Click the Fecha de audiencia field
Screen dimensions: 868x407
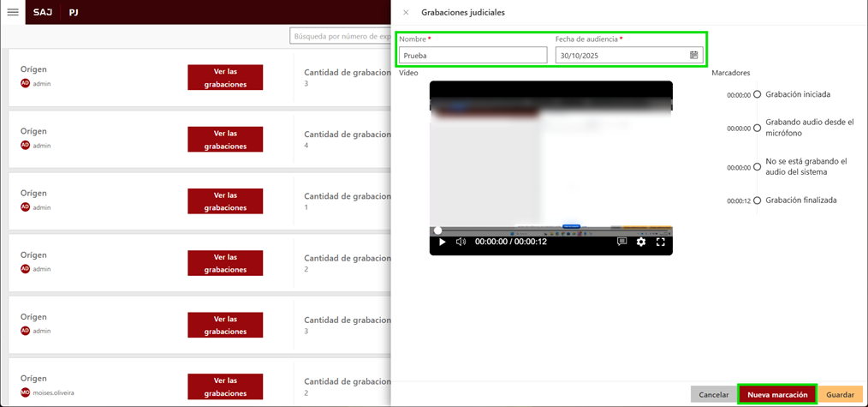pyautogui.click(x=621, y=55)
